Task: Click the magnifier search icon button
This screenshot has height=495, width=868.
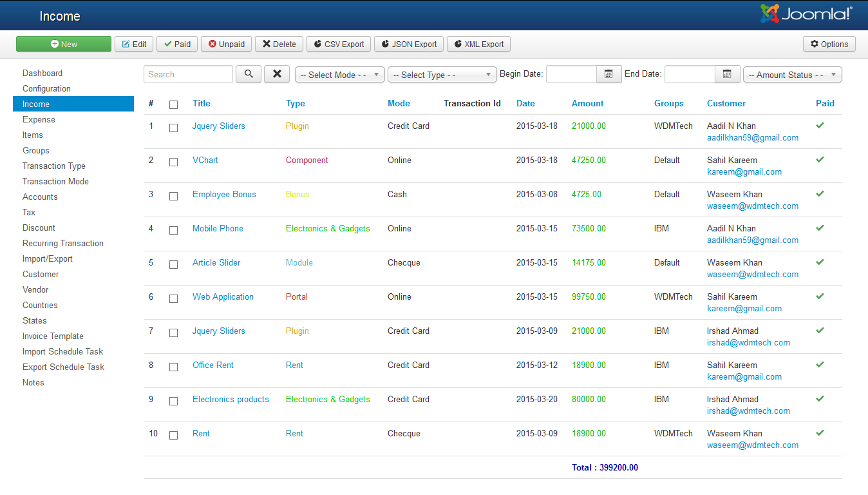Action: pyautogui.click(x=249, y=74)
